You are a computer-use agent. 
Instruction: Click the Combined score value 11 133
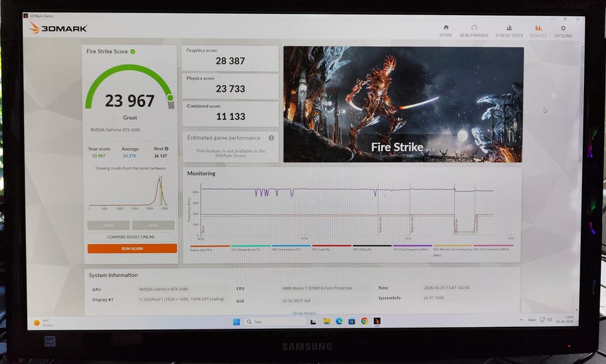coord(231,117)
